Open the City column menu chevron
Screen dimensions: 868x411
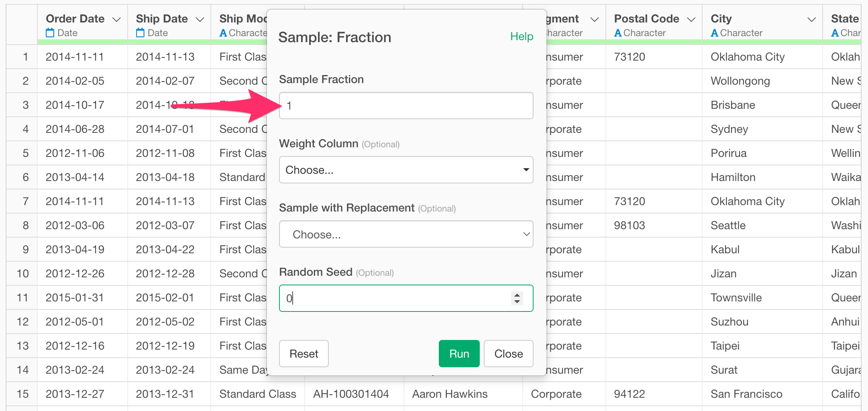pos(812,19)
